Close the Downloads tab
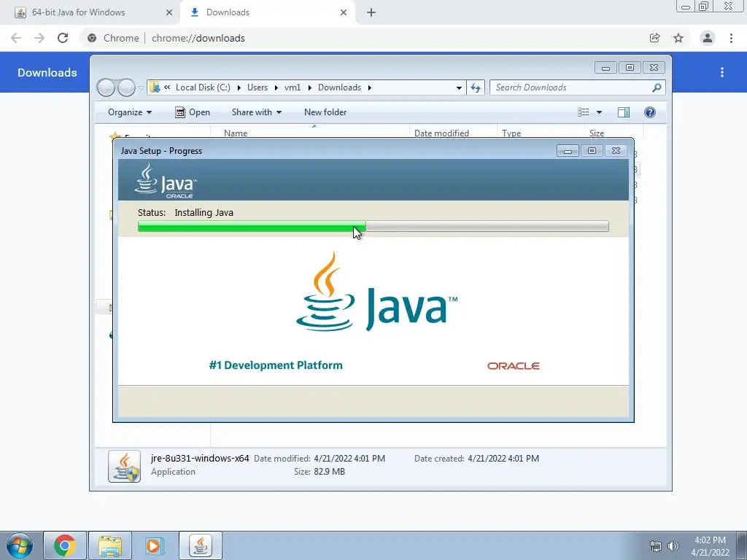 [x=344, y=12]
